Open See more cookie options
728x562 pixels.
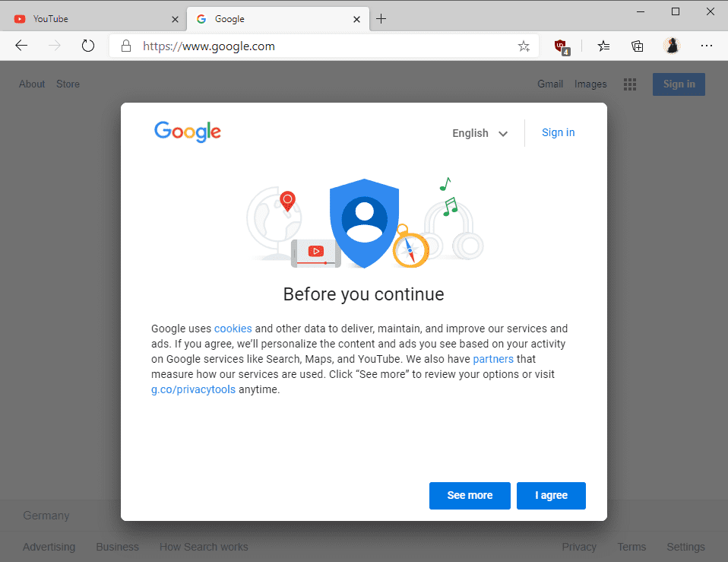point(470,495)
